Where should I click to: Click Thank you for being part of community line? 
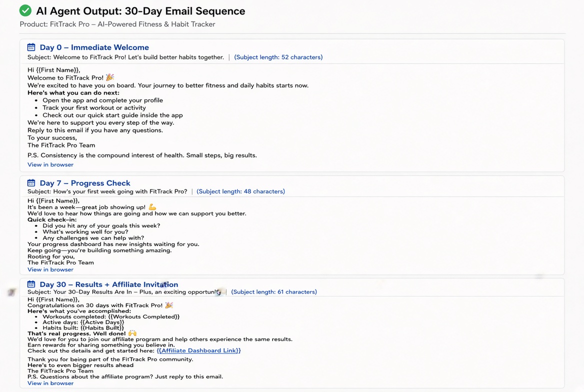(x=110, y=359)
